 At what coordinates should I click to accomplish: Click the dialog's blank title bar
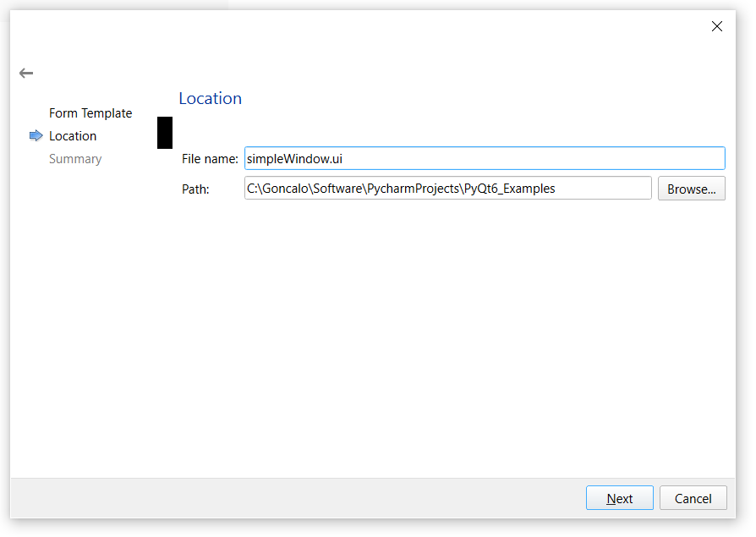click(355, 26)
